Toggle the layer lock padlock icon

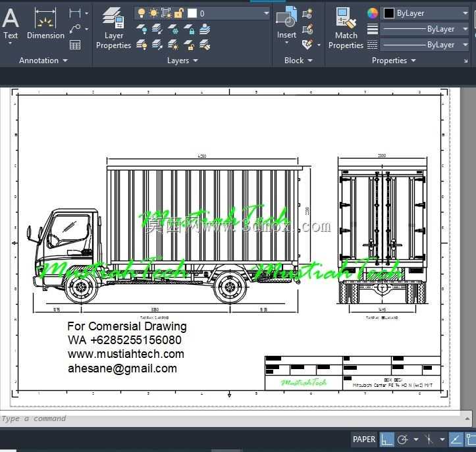pos(179,13)
